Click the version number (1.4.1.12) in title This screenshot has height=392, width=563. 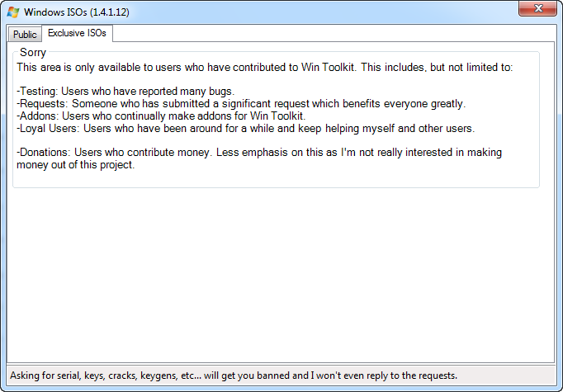pyautogui.click(x=110, y=12)
